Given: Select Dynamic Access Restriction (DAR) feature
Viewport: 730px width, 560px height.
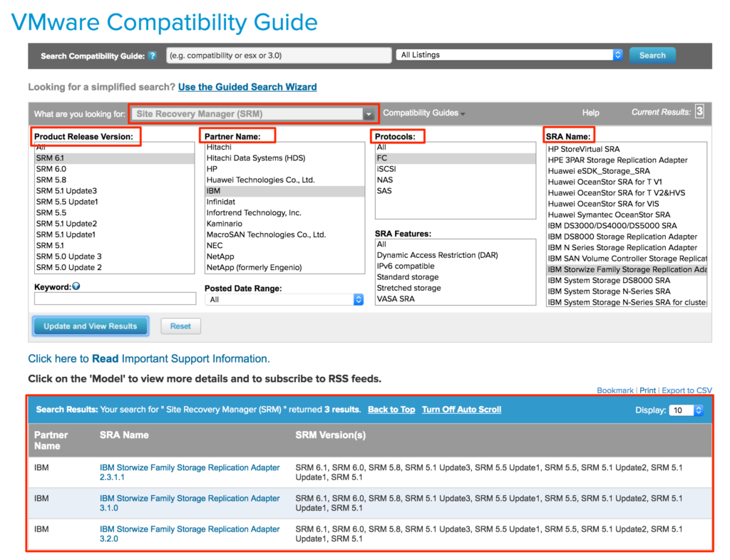Looking at the screenshot, I should [456, 255].
